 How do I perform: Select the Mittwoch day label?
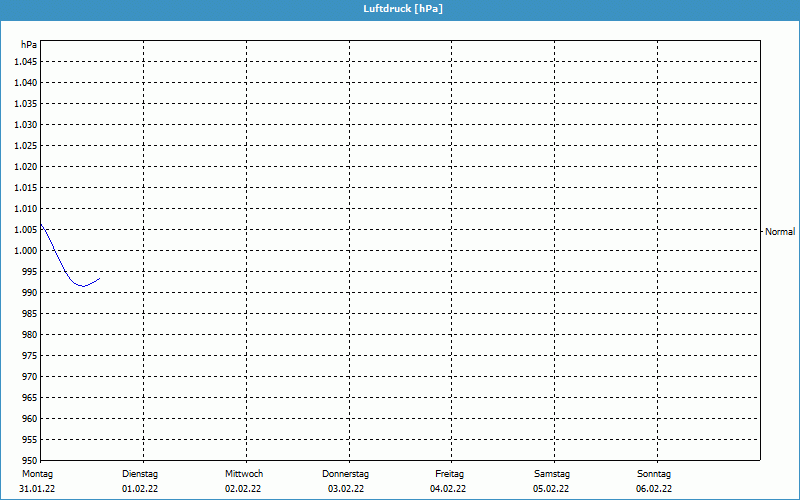pos(243,473)
